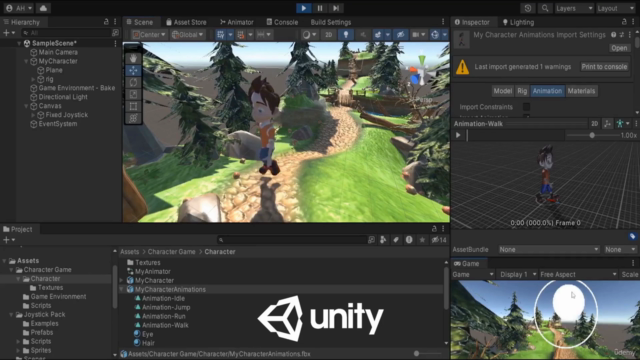Screen dimensions: 640x360
Task: Select the Rig import tab
Action: coord(522,91)
